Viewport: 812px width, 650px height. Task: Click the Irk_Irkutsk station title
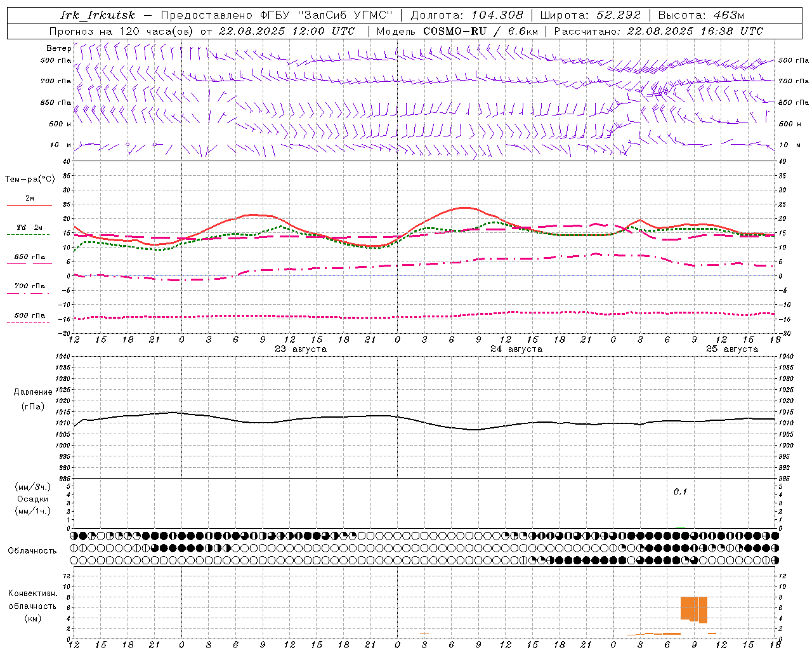(97, 15)
